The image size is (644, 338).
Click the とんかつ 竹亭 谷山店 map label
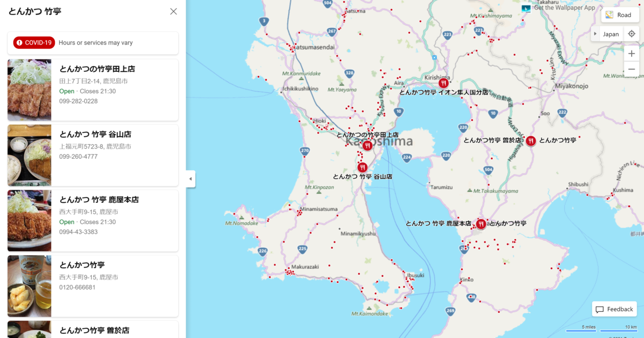click(x=362, y=177)
